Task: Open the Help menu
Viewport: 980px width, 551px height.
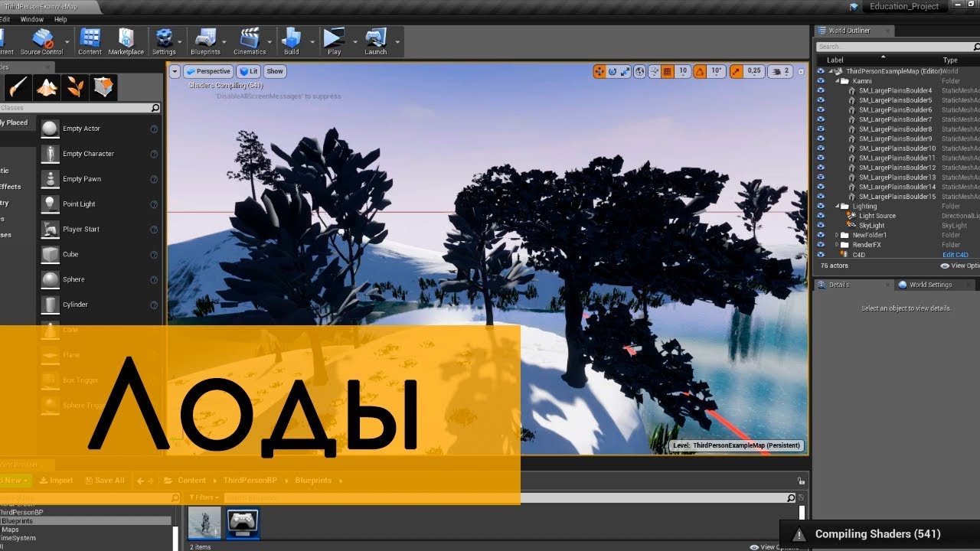Action: (x=60, y=19)
